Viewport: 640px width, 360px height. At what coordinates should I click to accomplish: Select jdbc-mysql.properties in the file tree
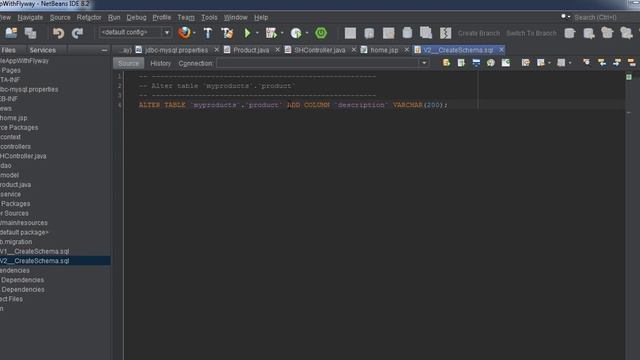pyautogui.click(x=29, y=89)
